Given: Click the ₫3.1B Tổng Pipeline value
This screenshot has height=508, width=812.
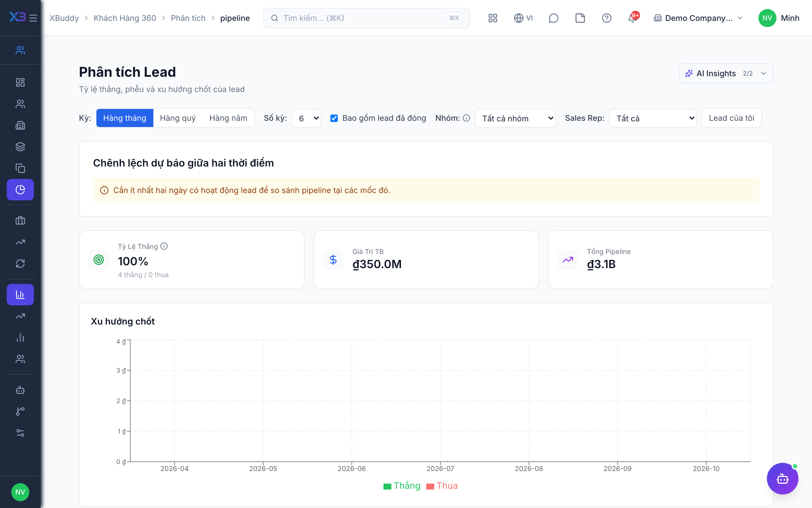Looking at the screenshot, I should [601, 264].
